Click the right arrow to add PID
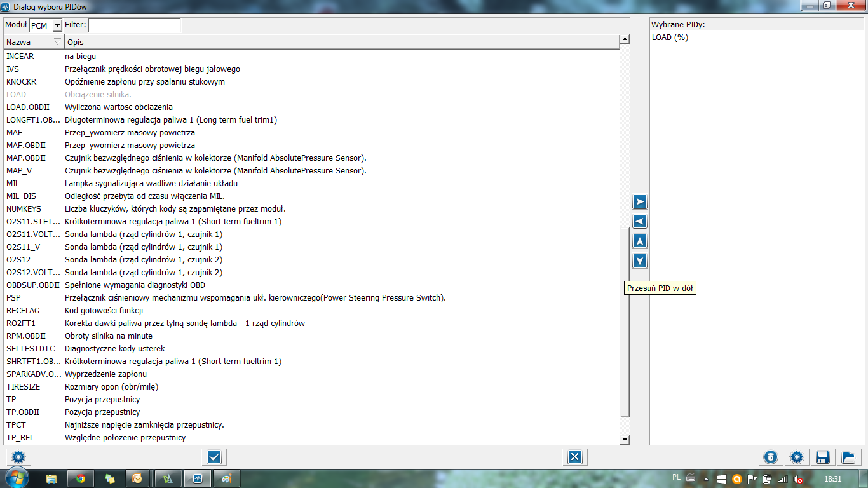 [x=640, y=202]
